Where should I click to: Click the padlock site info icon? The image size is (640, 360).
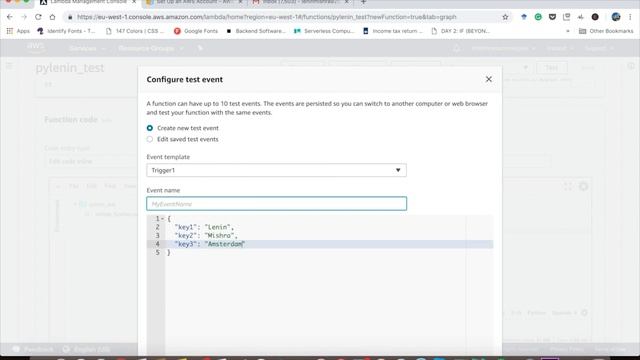[x=70, y=17]
